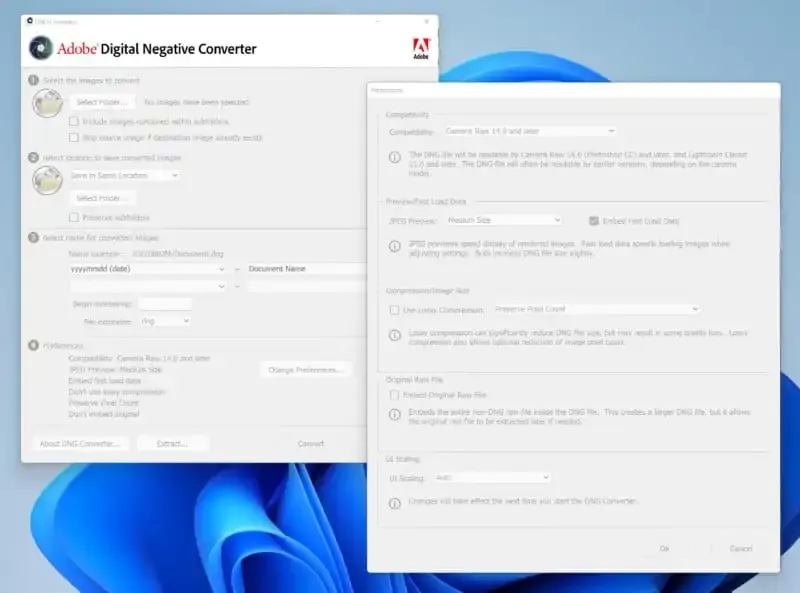Toggle the Embed Fast Load Data checkbox
The width and height of the screenshot is (800, 593).
594,220
